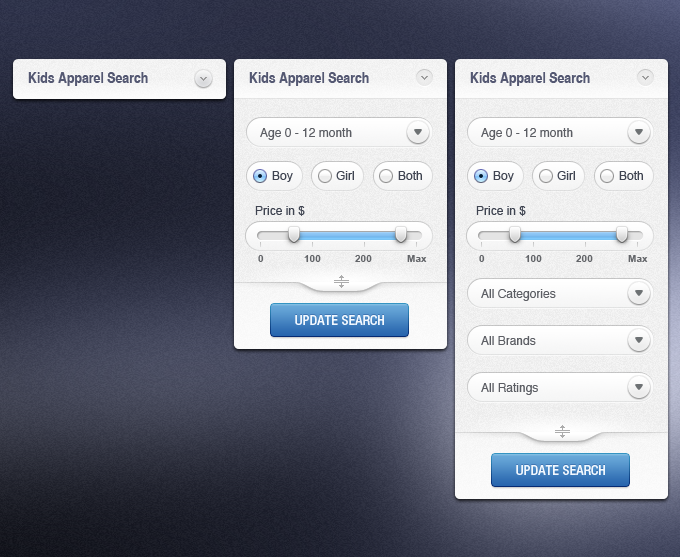Screen dimensions: 680x557
Task: Open the All Ratings dropdown
Action: tap(559, 387)
